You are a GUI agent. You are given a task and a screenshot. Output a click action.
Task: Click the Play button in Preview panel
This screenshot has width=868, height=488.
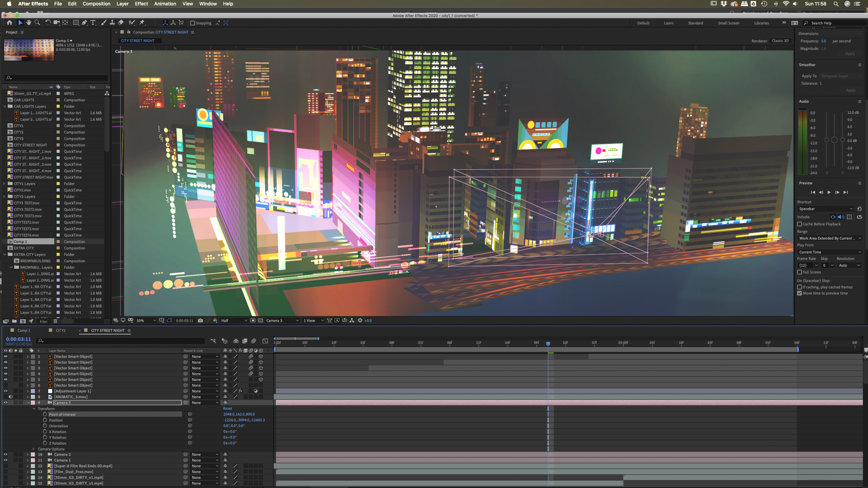tap(829, 192)
